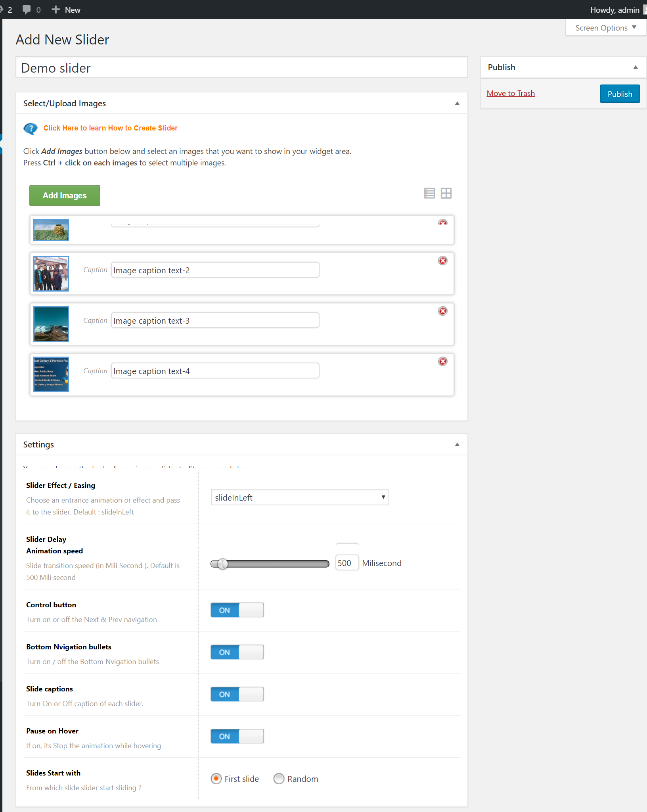Click the mountain landscape thumbnail

(51, 324)
